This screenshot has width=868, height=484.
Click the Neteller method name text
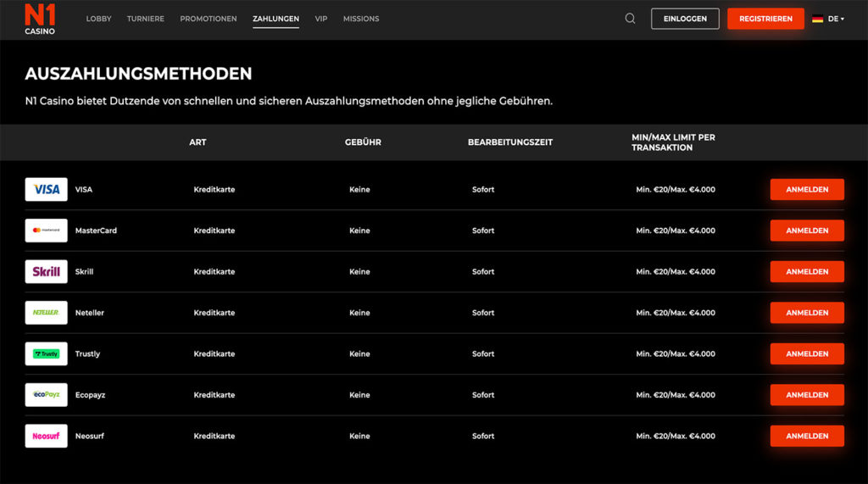(x=90, y=312)
